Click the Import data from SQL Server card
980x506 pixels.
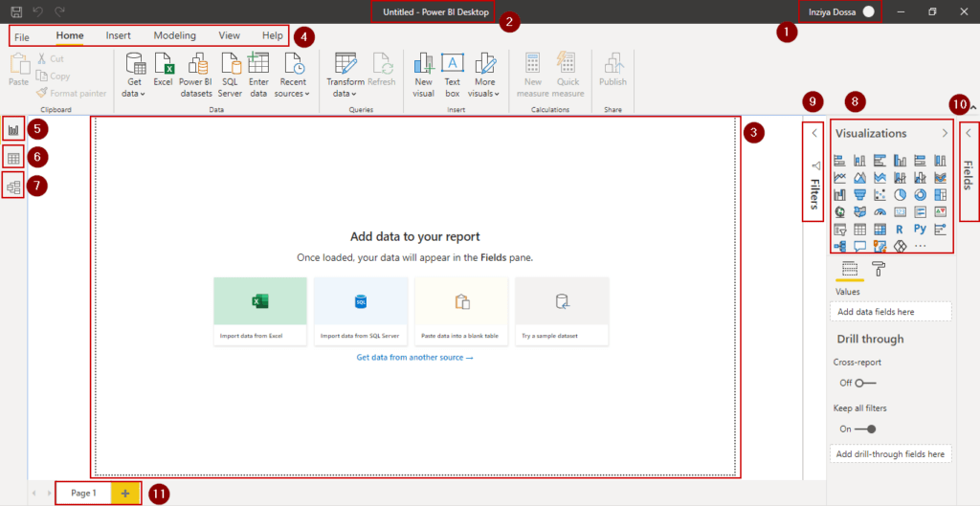pos(361,311)
